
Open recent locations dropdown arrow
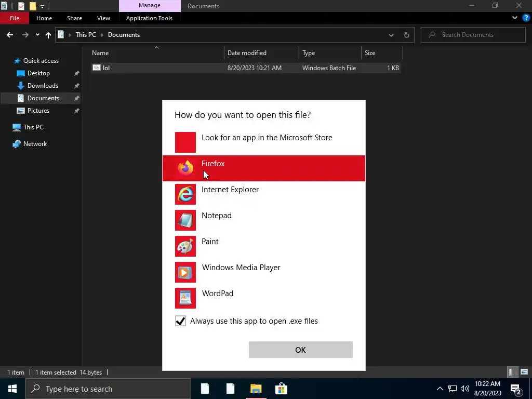[x=37, y=35]
